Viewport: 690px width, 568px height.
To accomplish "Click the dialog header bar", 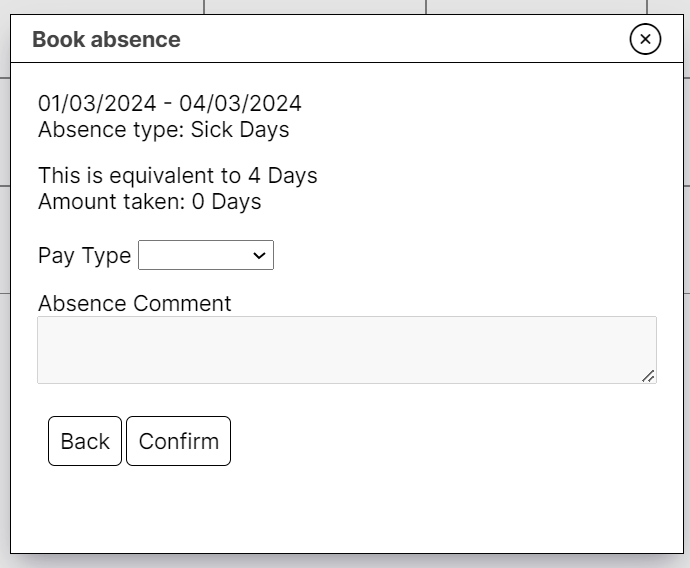I will [x=400, y=40].
